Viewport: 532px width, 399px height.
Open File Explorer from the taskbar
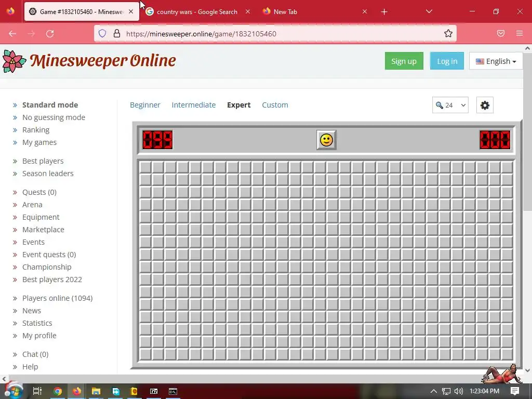pos(96,391)
